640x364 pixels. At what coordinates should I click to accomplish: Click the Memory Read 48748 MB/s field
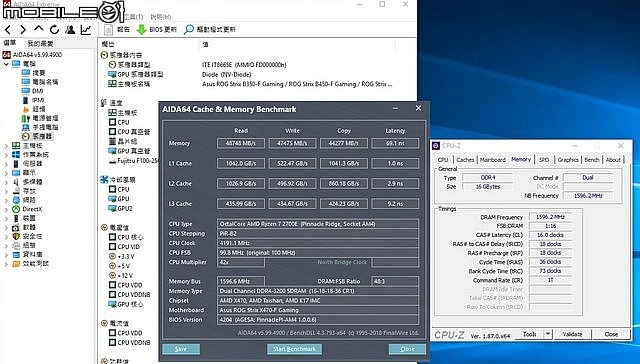click(x=241, y=143)
